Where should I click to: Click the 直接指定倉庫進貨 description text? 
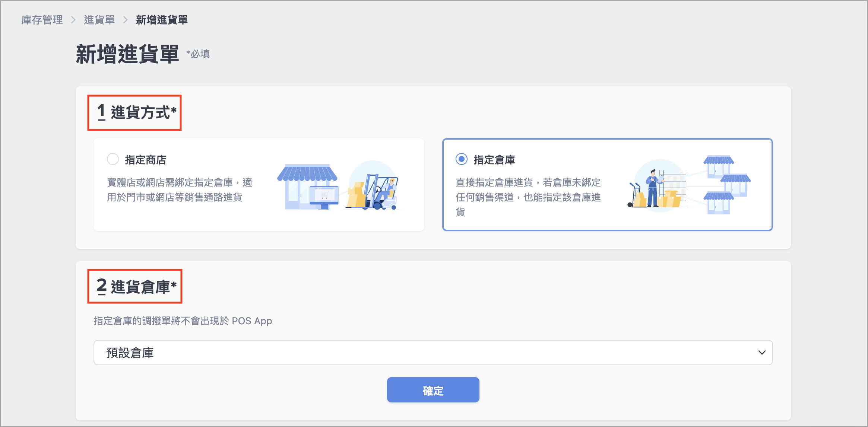pos(528,197)
